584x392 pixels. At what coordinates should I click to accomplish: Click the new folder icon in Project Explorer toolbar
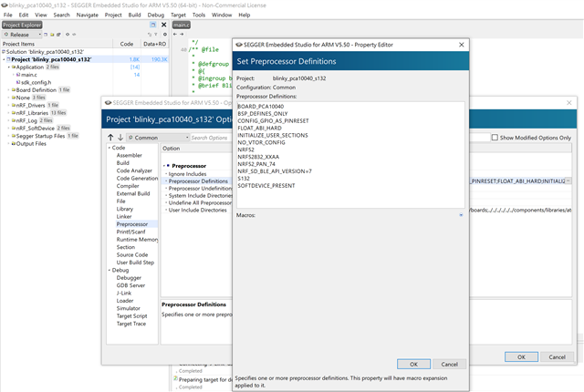[52, 35]
